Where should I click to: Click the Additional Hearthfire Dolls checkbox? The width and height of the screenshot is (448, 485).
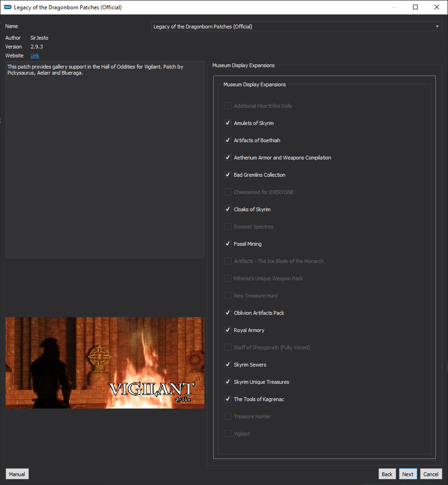pos(228,106)
